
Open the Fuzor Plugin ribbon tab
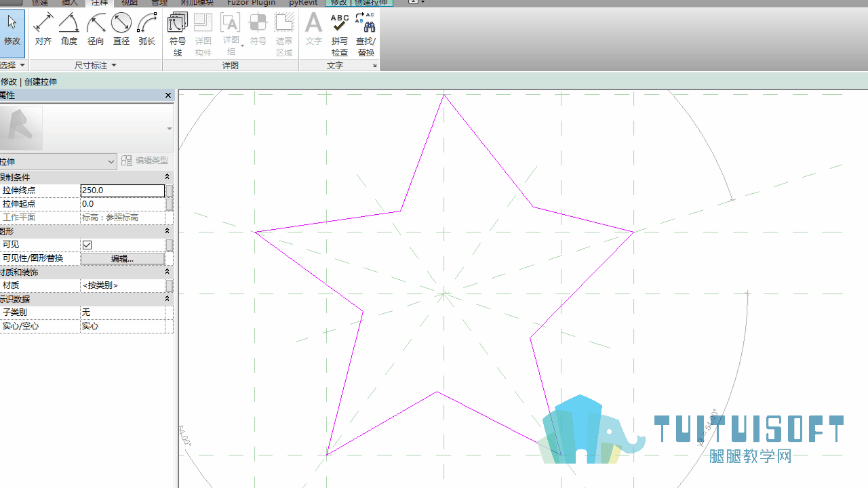[251, 3]
